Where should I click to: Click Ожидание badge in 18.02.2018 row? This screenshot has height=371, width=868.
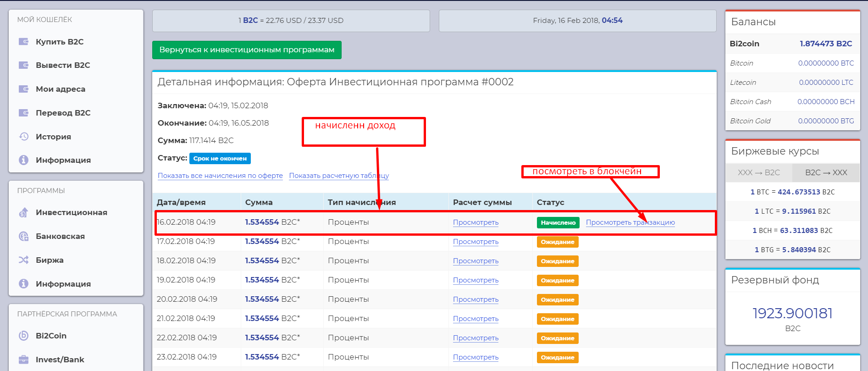click(558, 261)
